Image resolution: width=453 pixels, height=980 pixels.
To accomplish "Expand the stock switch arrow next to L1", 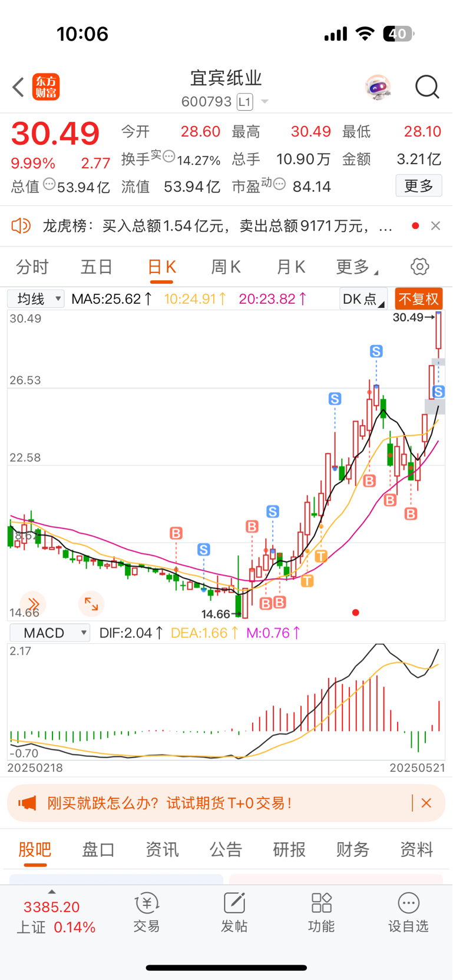I will click(264, 102).
